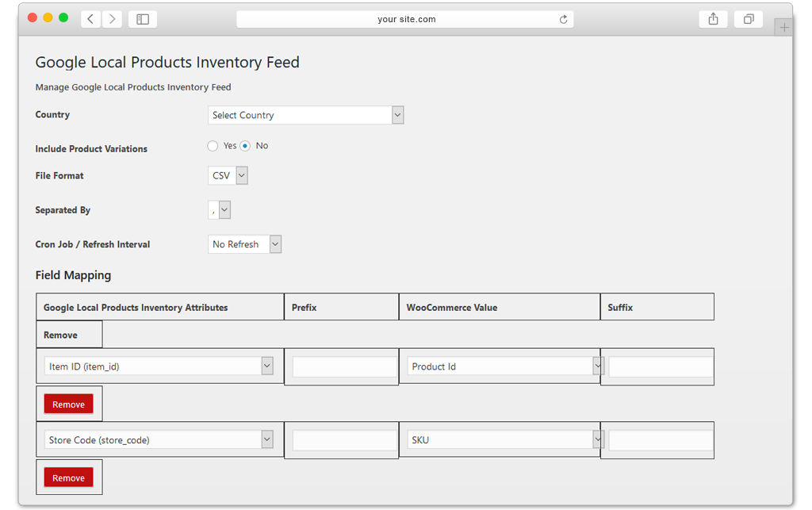This screenshot has height=510, width=812.
Task: Maximize the window with the green button
Action: pos(63,17)
